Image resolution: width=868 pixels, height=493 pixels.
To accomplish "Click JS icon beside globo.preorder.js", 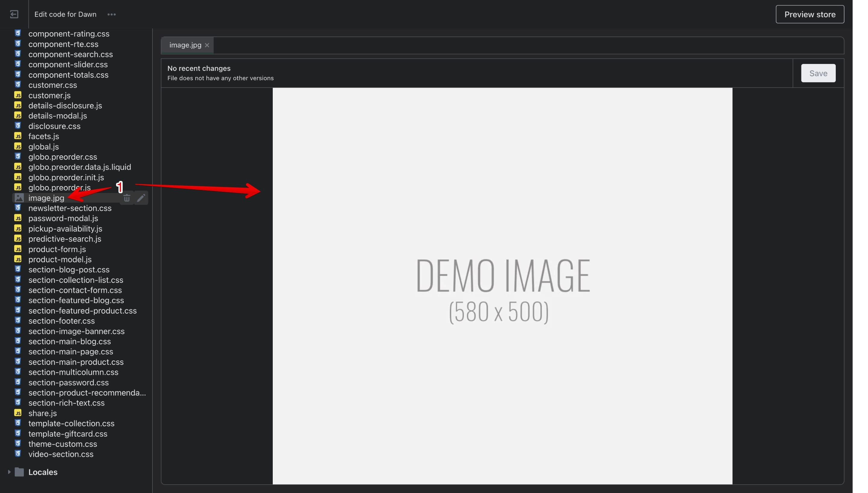I will click(x=18, y=187).
